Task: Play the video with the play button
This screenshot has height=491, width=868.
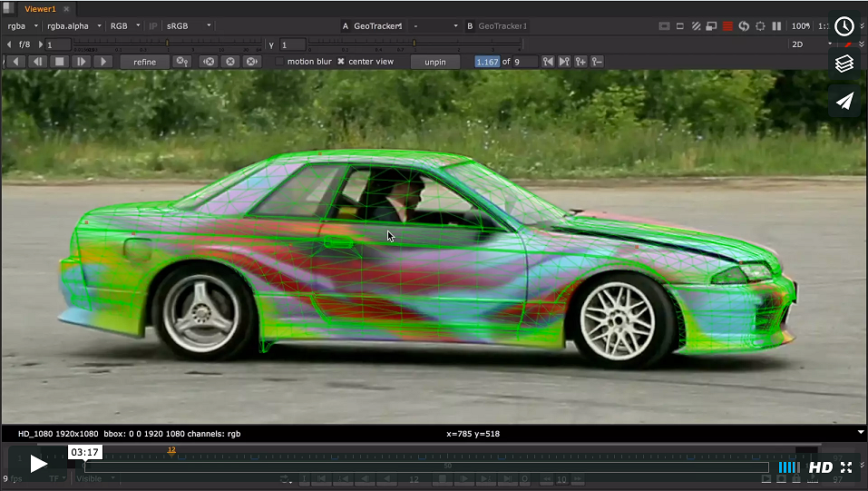Action: click(38, 464)
